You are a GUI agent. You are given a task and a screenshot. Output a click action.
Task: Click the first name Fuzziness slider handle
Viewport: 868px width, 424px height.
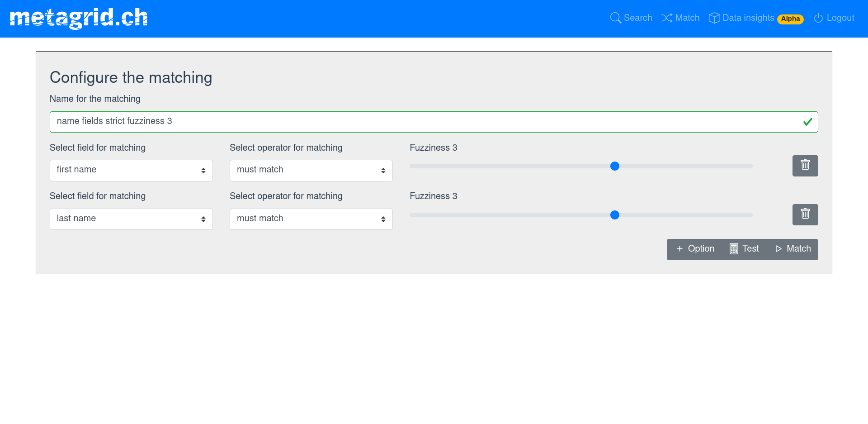[614, 166]
